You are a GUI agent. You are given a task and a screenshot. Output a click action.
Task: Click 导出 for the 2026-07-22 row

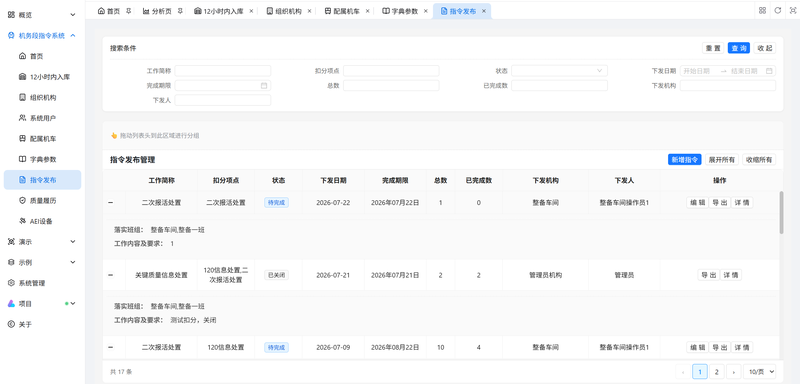pyautogui.click(x=719, y=203)
